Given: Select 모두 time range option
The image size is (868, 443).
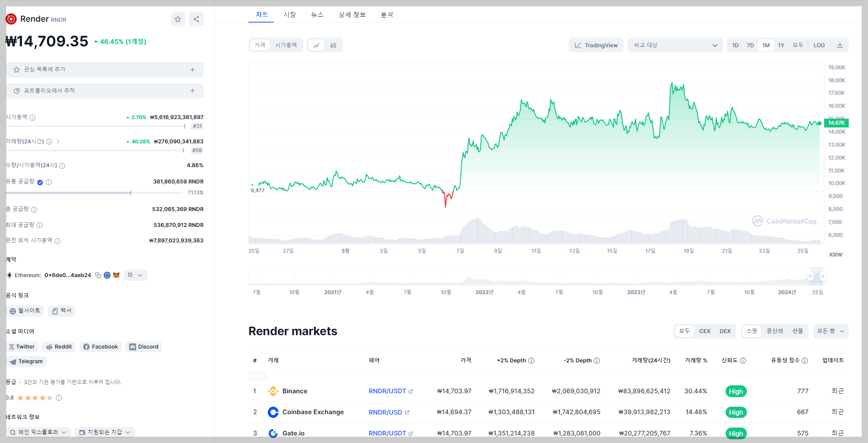Looking at the screenshot, I should click(798, 45).
